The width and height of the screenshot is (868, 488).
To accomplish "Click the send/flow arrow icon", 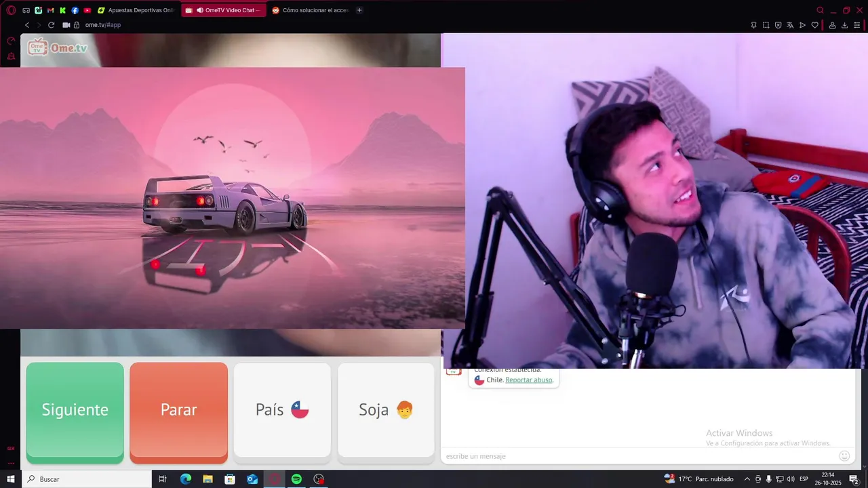I will click(802, 25).
